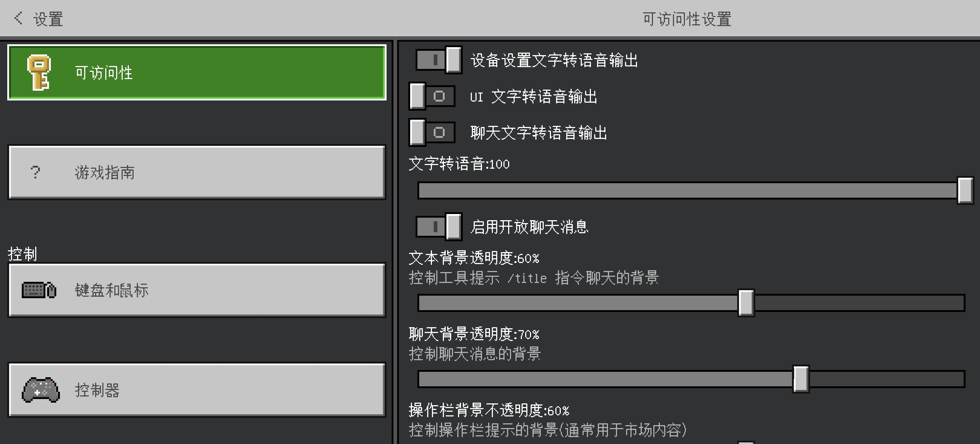
Task: Enable UI 文字转语音输出 switch
Action: [x=432, y=96]
